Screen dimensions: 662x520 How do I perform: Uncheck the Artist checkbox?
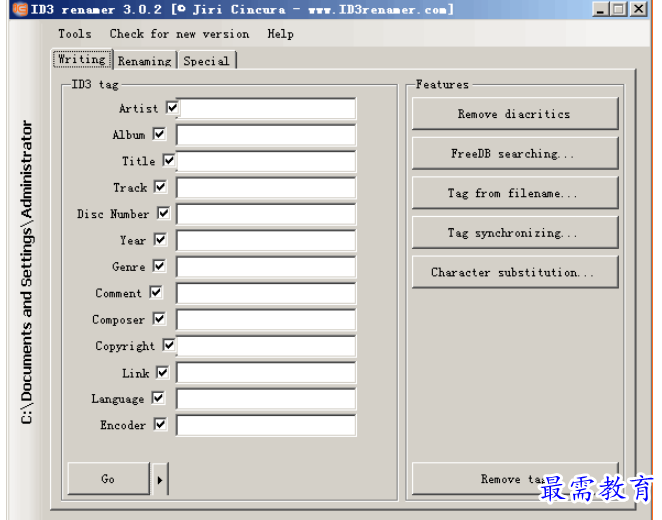click(172, 108)
